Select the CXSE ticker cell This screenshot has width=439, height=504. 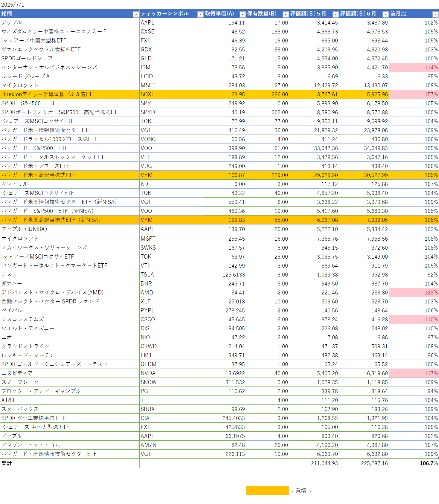pos(172,32)
